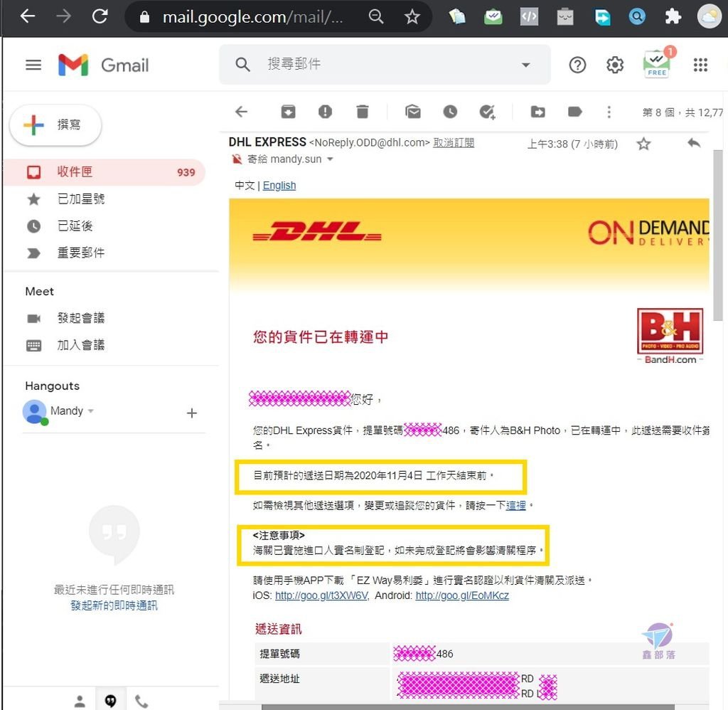Image resolution: width=728 pixels, height=710 pixels.
Task: Open the Chrome extensions puzzle icon
Action: coord(673,17)
